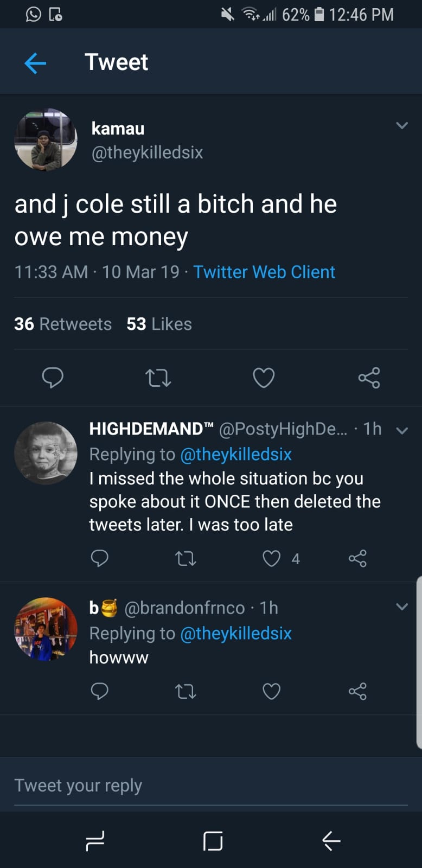Image resolution: width=422 pixels, height=868 pixels.
Task: Like the 'howww' reply
Action: [272, 691]
